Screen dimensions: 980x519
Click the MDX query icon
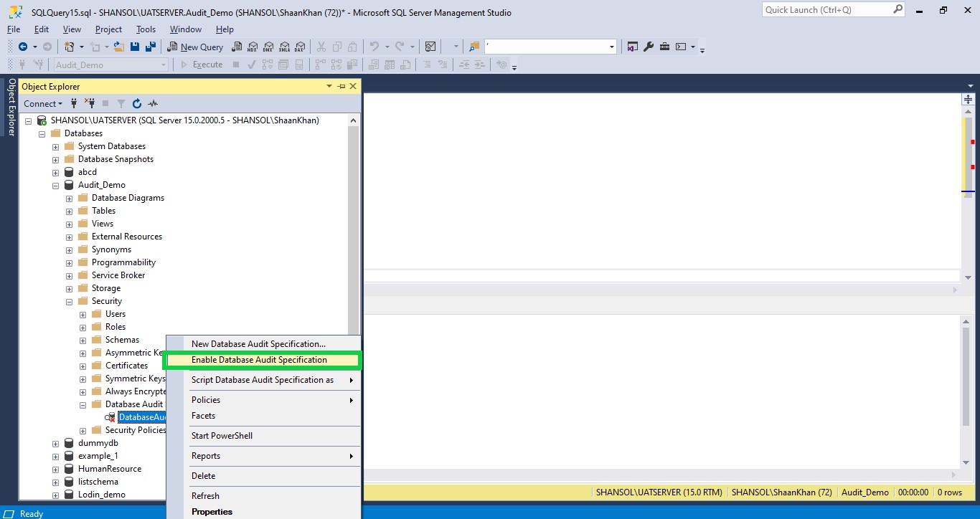pyautogui.click(x=253, y=46)
